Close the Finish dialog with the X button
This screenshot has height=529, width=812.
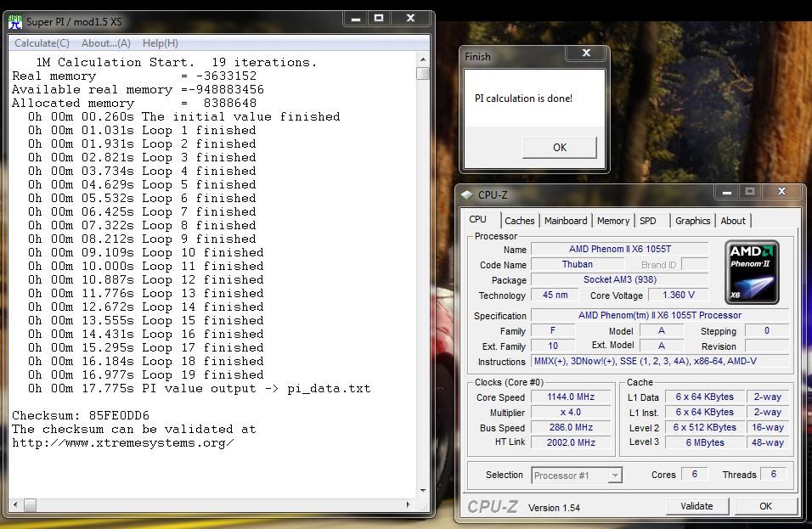[586, 53]
